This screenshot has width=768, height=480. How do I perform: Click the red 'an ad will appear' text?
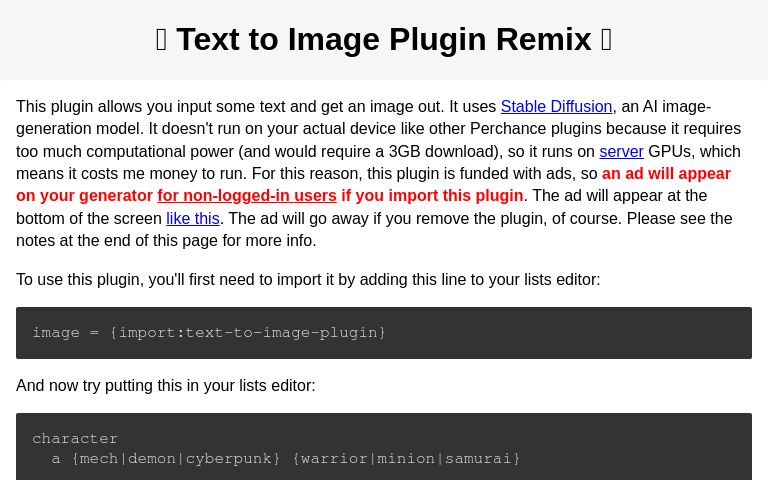tap(666, 174)
